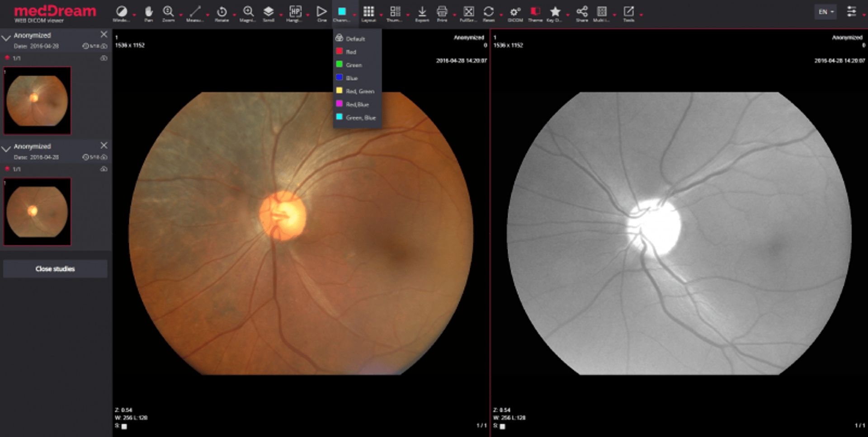Open the EN language dropdown
This screenshot has height=437, width=868.
826,12
